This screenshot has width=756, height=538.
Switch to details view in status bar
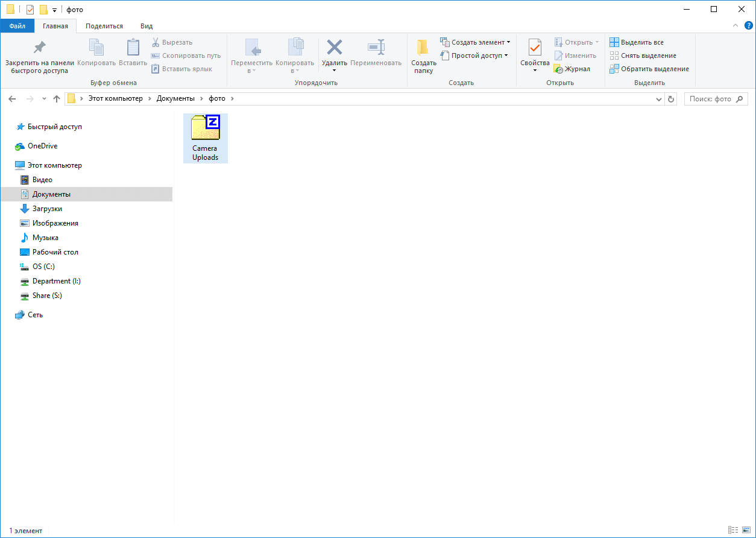coord(733,530)
